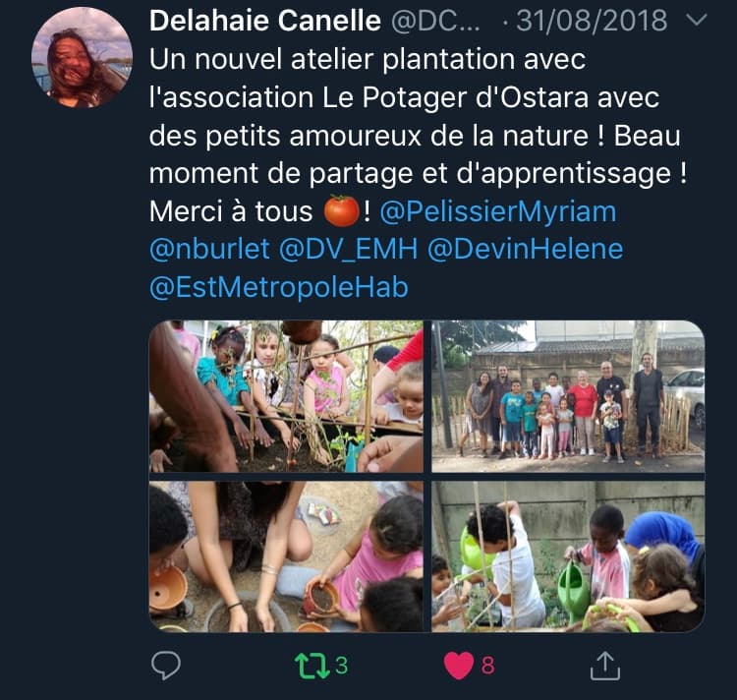
Task: Open the reply speech bubble icon
Action: [x=166, y=666]
